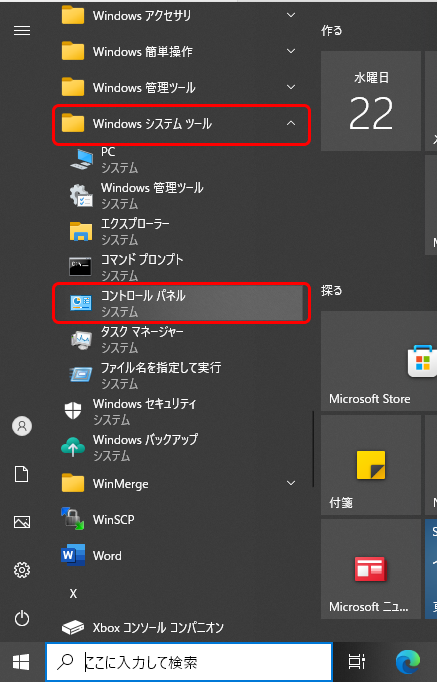This screenshot has width=437, height=682.
Task: Click the タスク マネージャー text label
Action: pyautogui.click(x=142, y=332)
